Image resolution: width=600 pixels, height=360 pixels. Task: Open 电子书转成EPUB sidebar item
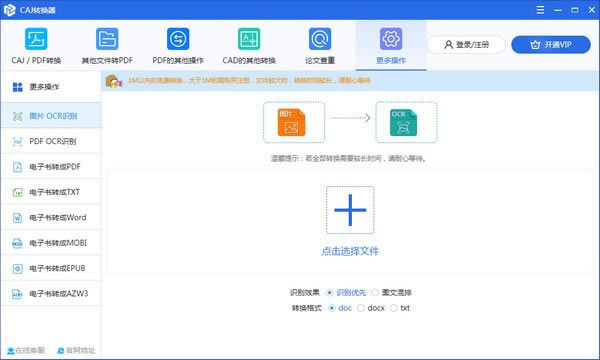[51, 268]
